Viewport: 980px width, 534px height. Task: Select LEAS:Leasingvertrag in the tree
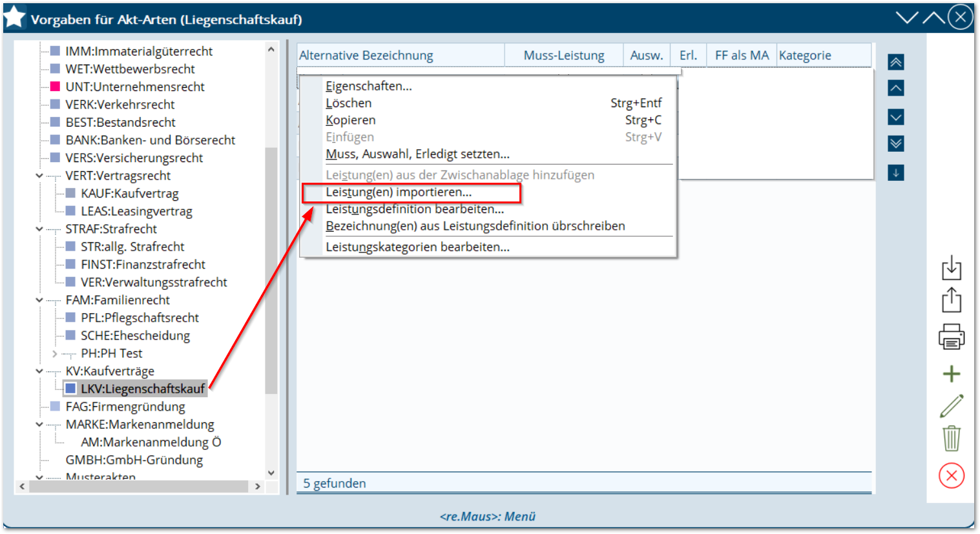136,211
